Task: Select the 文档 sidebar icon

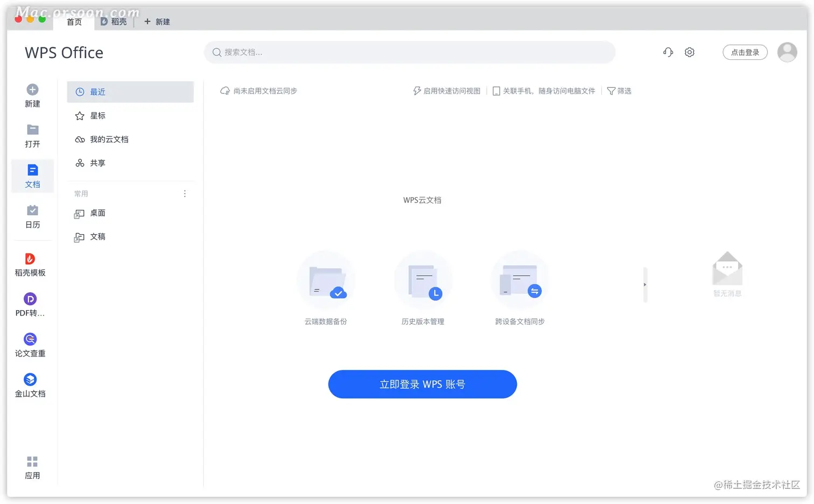Action: (32, 170)
